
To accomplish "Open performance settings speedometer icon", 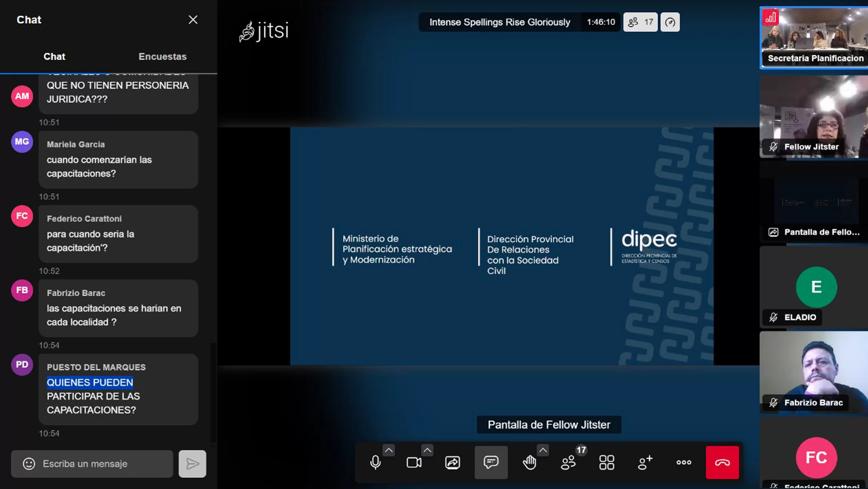I will click(670, 22).
